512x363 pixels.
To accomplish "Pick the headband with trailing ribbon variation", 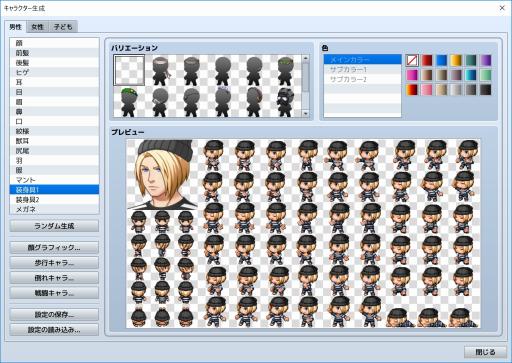I will tap(160, 70).
